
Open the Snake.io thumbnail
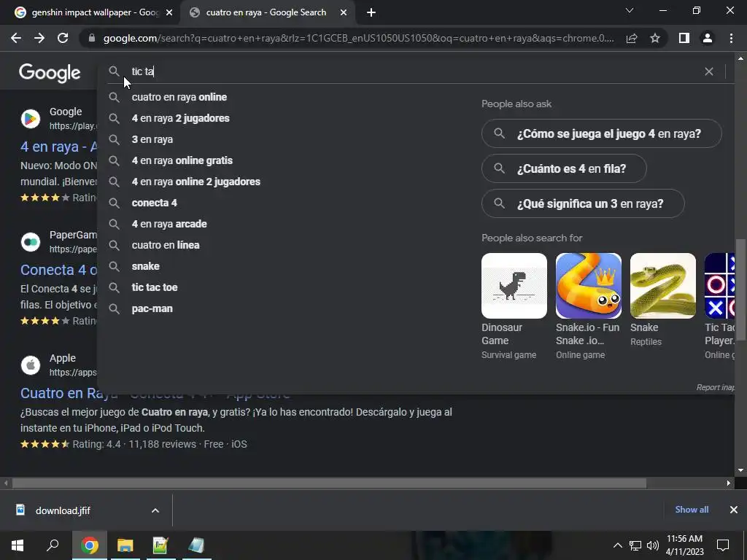pos(589,286)
